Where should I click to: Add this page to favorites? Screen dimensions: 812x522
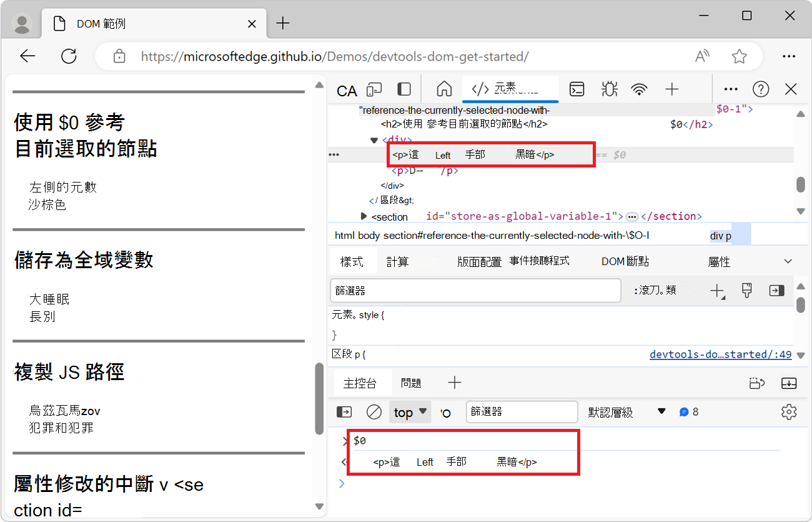(x=740, y=56)
